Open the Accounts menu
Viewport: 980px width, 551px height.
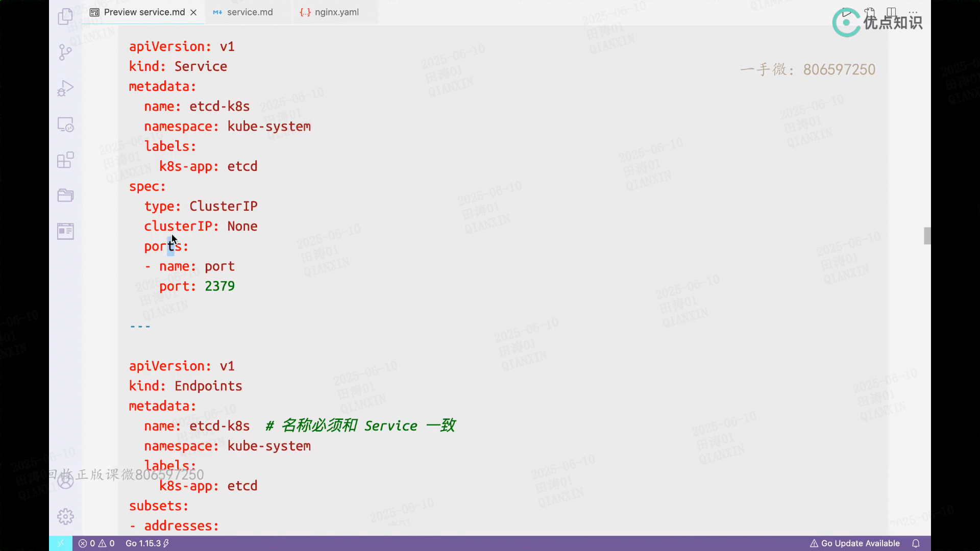[65, 480]
